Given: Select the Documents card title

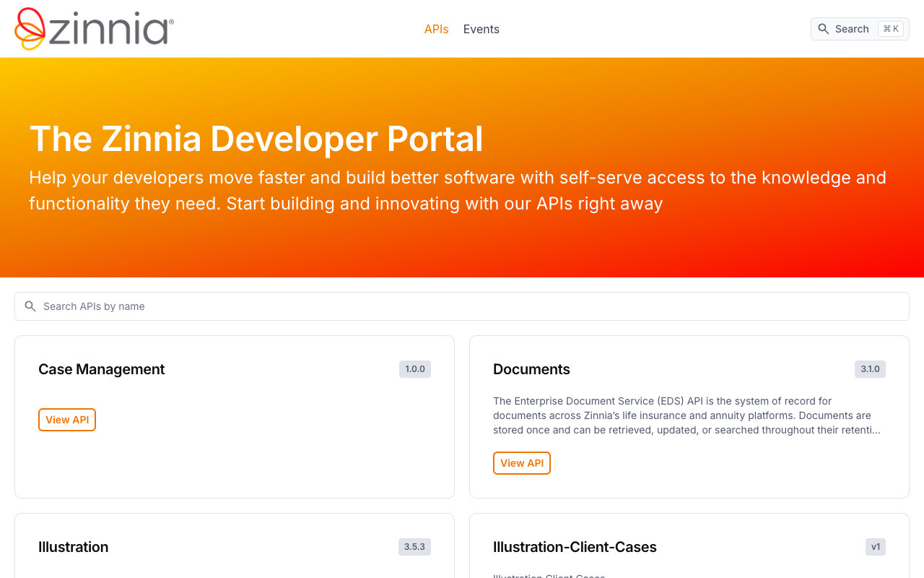Looking at the screenshot, I should [531, 369].
